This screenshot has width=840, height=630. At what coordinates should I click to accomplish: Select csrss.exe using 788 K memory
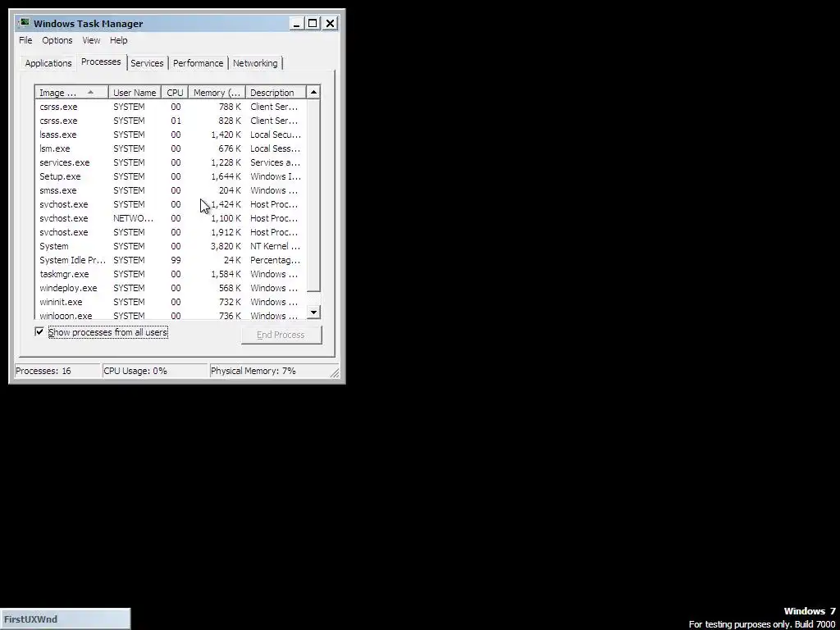171,107
